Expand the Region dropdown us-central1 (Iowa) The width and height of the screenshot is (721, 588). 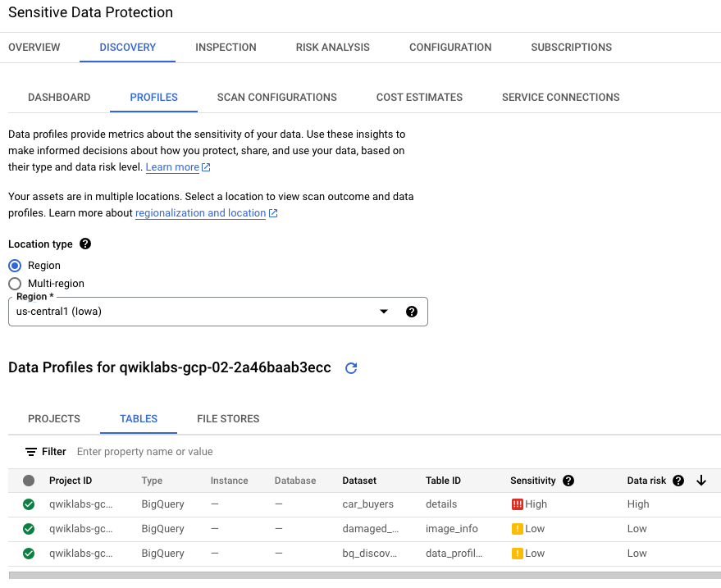218,312
